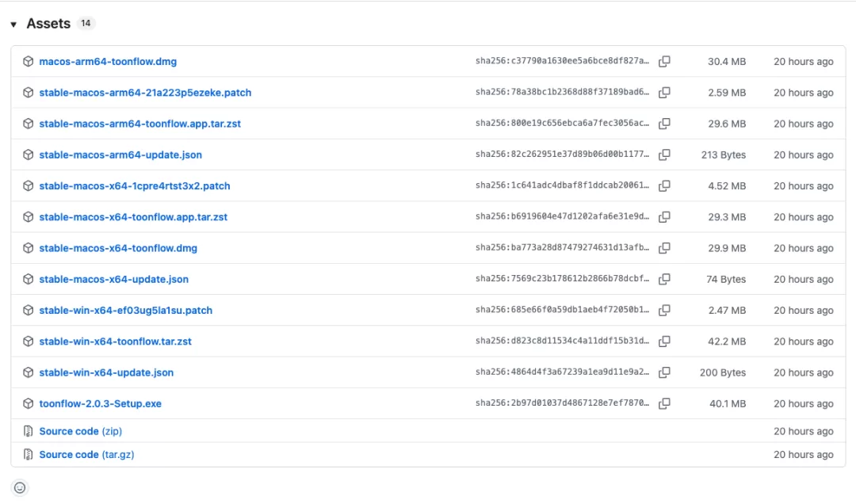The image size is (856, 504).
Task: Click the file icon beside Source code (tar.gz)
Action: [29, 455]
